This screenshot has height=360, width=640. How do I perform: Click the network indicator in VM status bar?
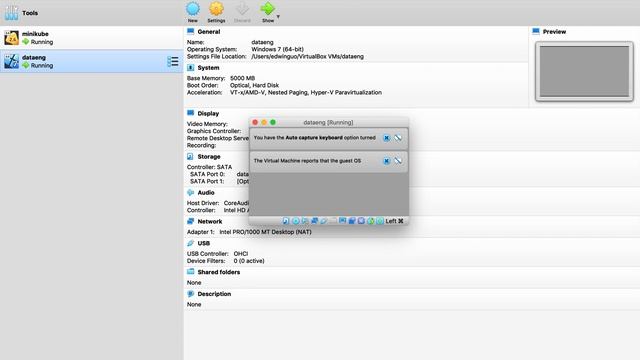pyautogui.click(x=314, y=221)
